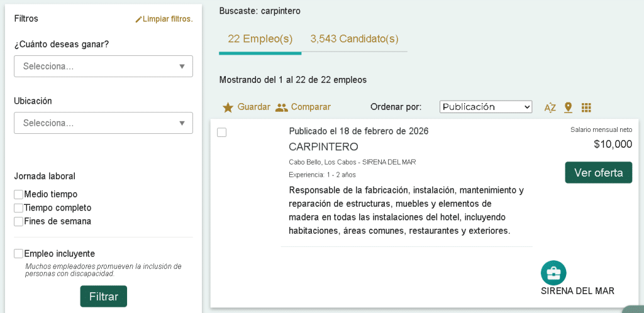
Task: Check the Tiempo completo option
Action: 19,208
